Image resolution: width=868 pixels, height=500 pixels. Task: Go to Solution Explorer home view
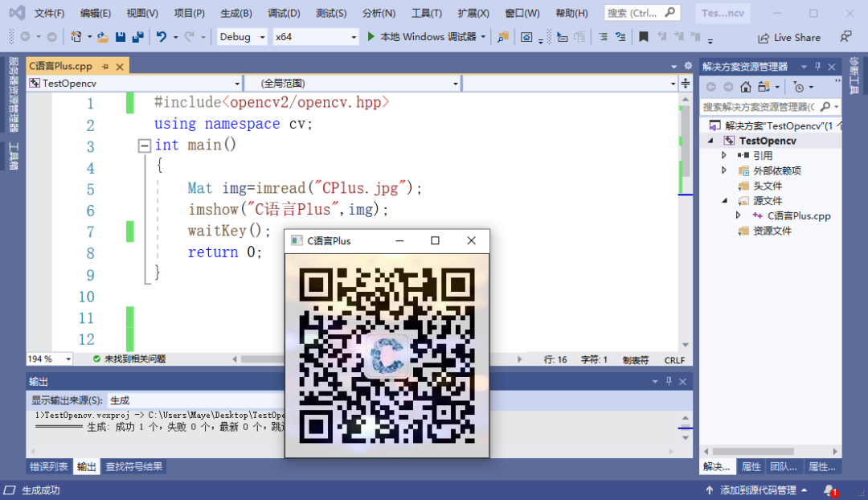pos(746,87)
